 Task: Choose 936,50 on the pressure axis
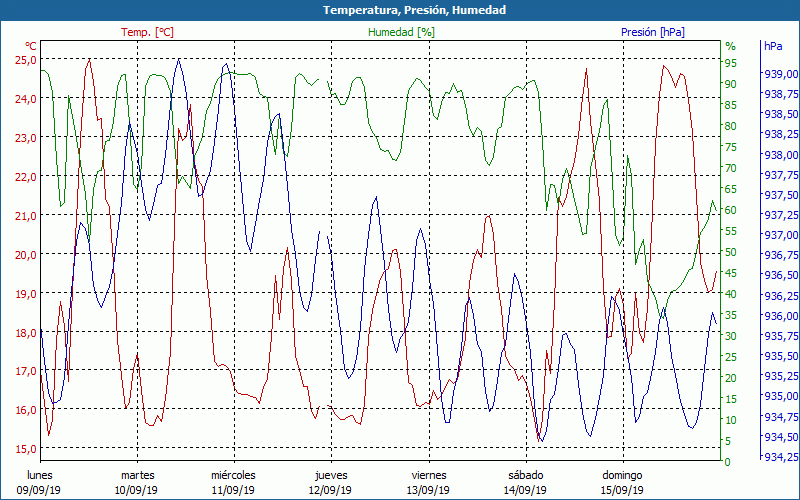point(781,276)
